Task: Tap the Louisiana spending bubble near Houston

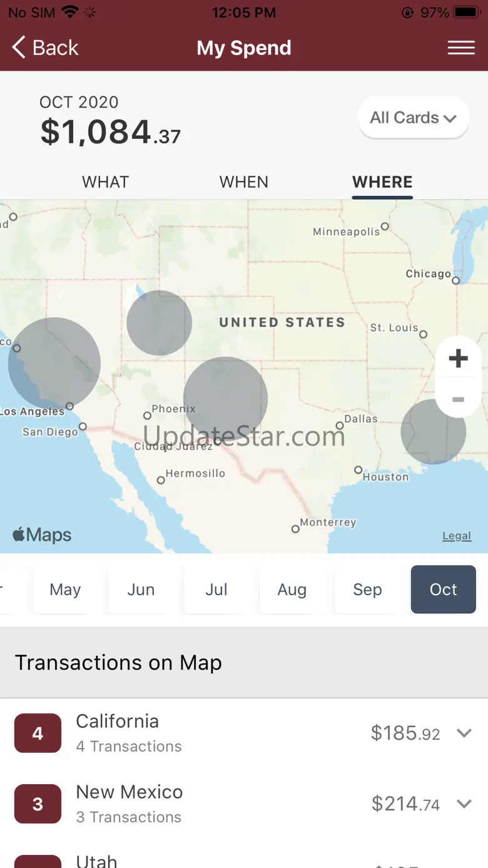Action: tap(434, 432)
